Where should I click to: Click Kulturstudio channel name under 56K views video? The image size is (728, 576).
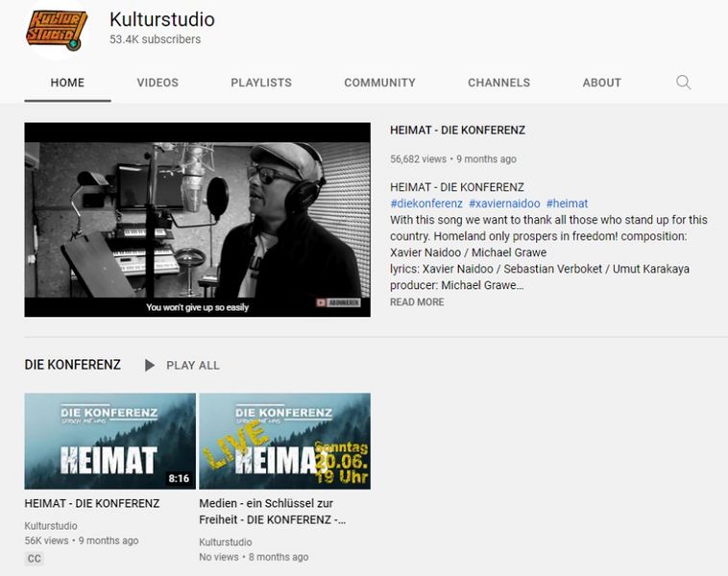point(51,526)
